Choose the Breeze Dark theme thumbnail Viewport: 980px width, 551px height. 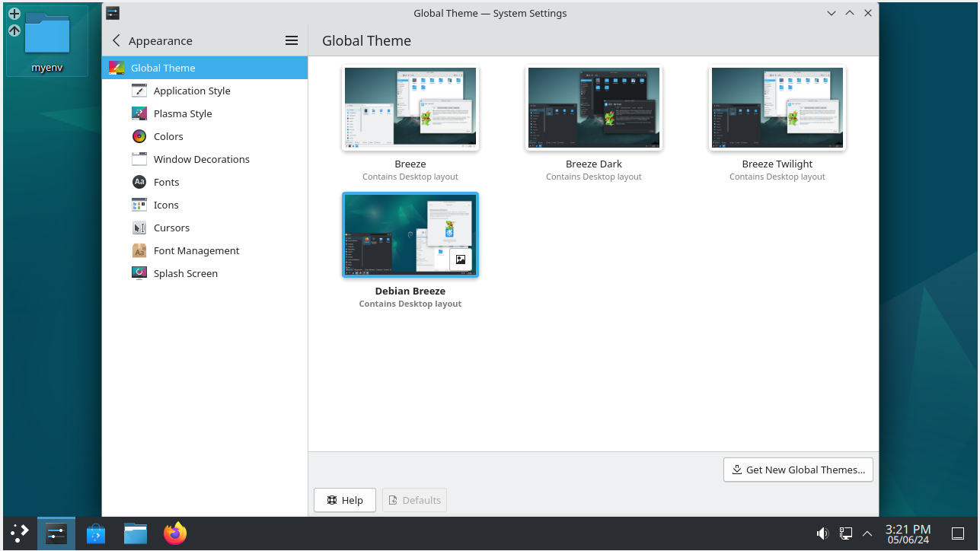593,108
